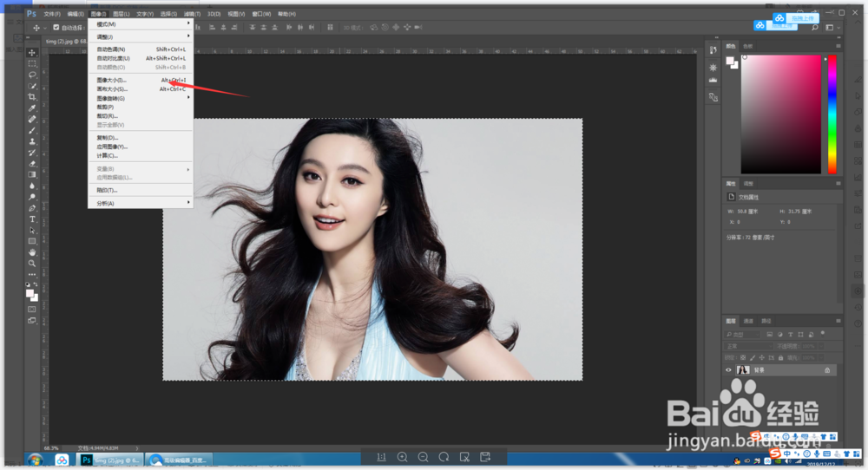Select the Eraser tool
Image resolution: width=868 pixels, height=470 pixels.
click(x=32, y=164)
